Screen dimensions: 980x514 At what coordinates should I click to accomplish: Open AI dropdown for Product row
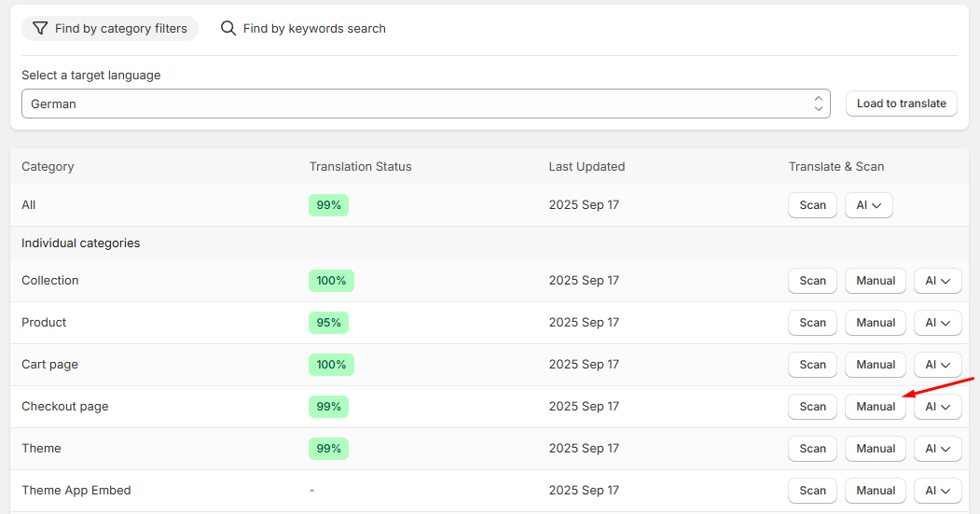point(937,323)
